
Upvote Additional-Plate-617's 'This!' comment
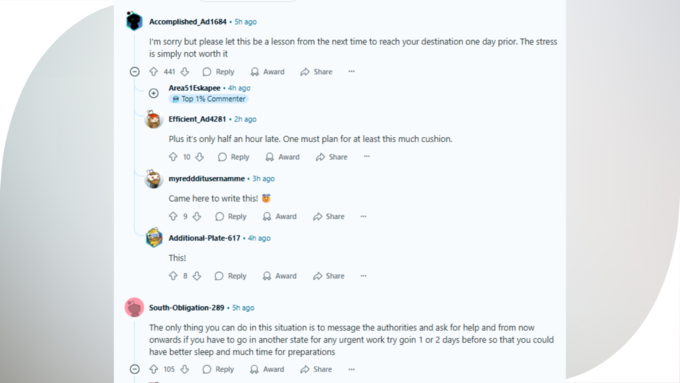coord(173,275)
